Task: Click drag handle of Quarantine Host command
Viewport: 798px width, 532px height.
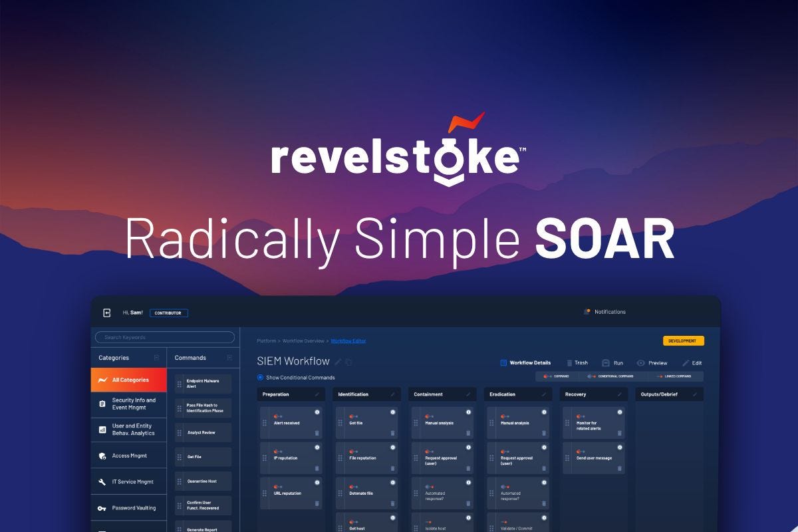Action: [180, 481]
